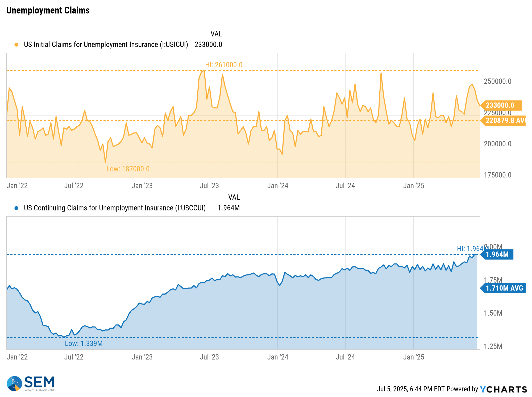The image size is (532, 397).
Task: Click the Hi: 261000.0 annotation
Action: 224,65
